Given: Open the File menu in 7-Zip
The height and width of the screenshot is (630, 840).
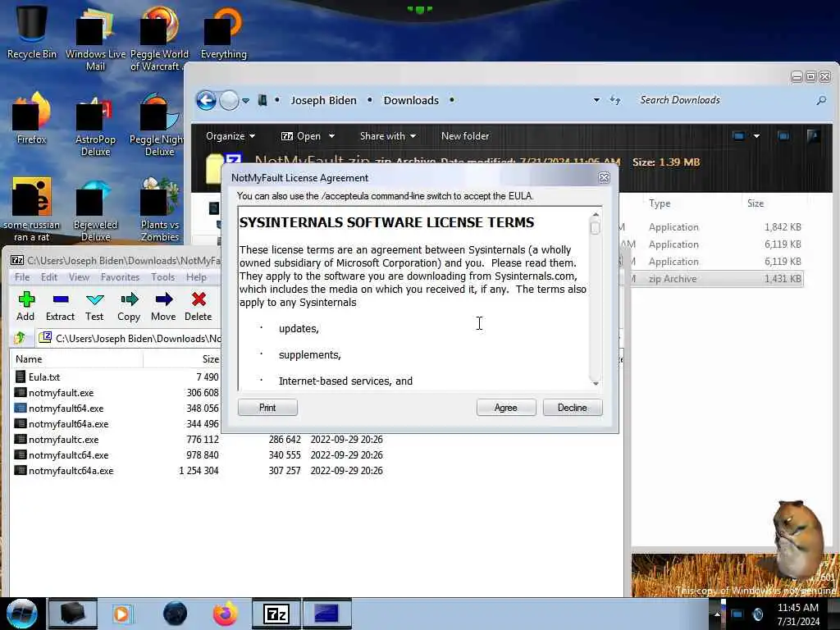Looking at the screenshot, I should tap(22, 277).
